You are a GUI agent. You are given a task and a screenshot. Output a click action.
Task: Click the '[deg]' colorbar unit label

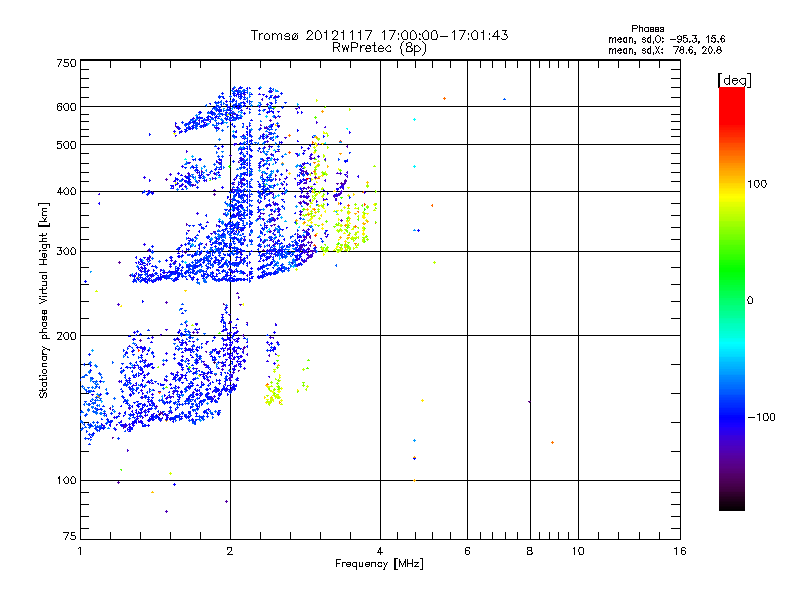[x=734, y=80]
